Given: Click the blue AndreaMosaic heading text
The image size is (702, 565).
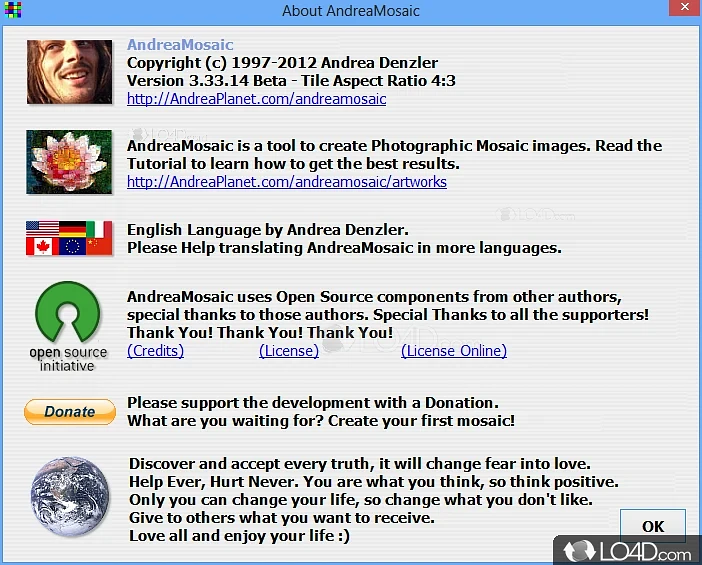Looking at the screenshot, I should [x=180, y=44].
